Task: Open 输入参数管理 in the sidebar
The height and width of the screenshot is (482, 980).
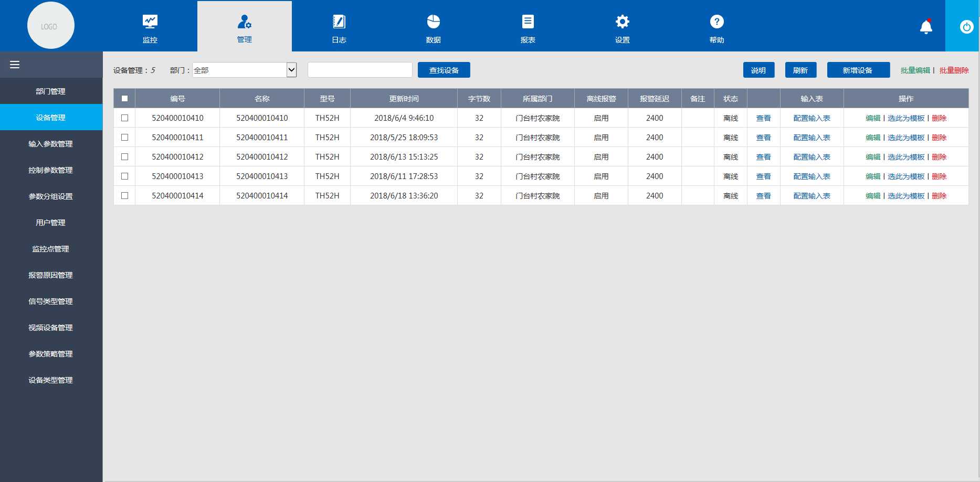Action: (51, 143)
